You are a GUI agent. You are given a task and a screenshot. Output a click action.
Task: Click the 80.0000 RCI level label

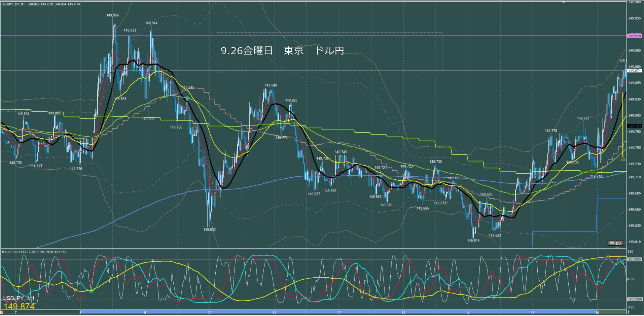point(634,259)
